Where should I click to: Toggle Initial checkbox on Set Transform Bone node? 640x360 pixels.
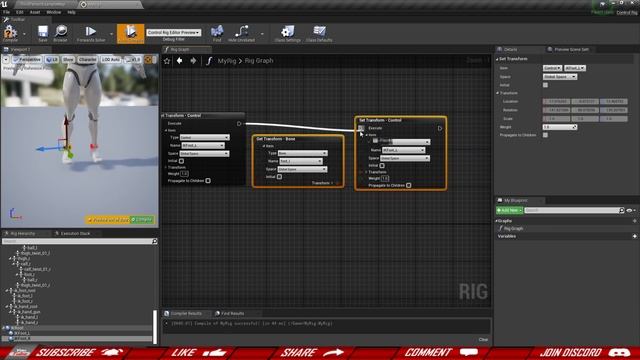[279, 177]
